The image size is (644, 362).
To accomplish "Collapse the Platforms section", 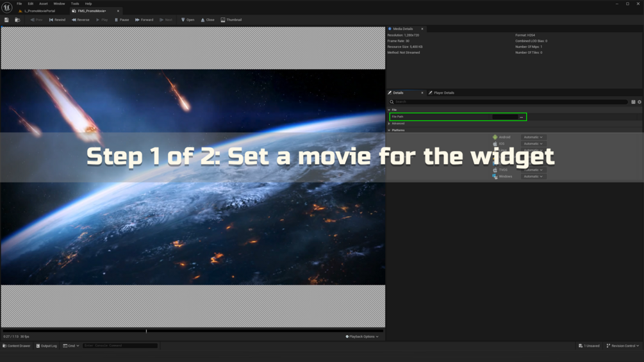I will [389, 130].
